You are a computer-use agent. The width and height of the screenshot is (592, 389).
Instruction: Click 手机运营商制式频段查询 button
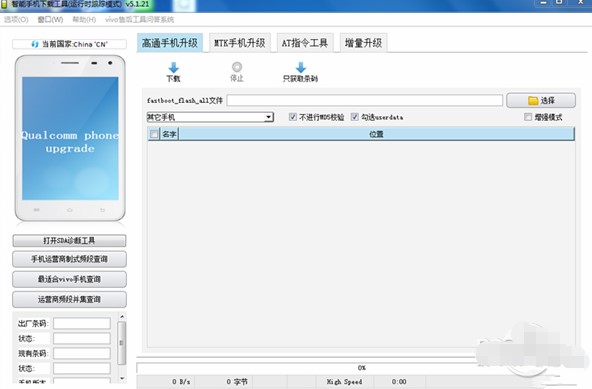69,259
